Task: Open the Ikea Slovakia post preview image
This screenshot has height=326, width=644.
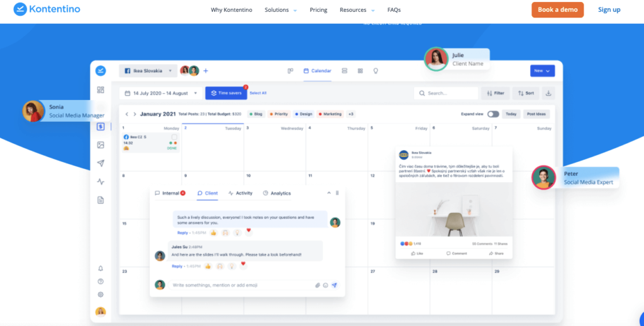Action: [x=454, y=210]
